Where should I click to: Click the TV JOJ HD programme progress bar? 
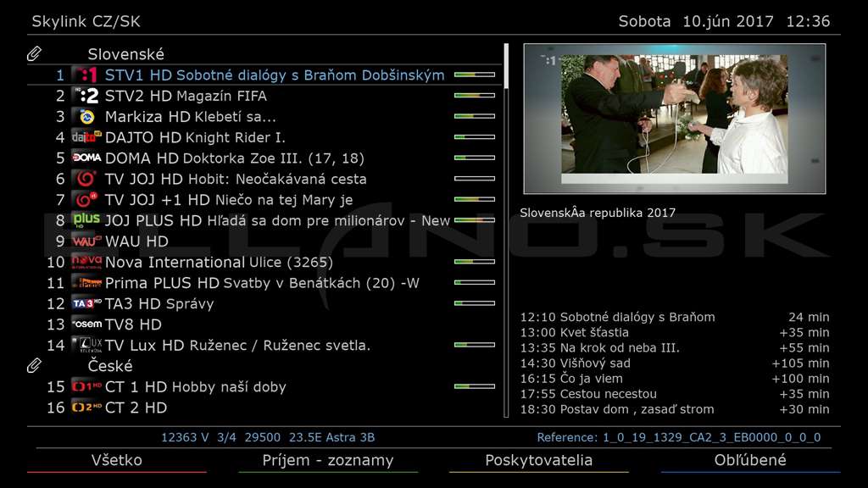475,179
